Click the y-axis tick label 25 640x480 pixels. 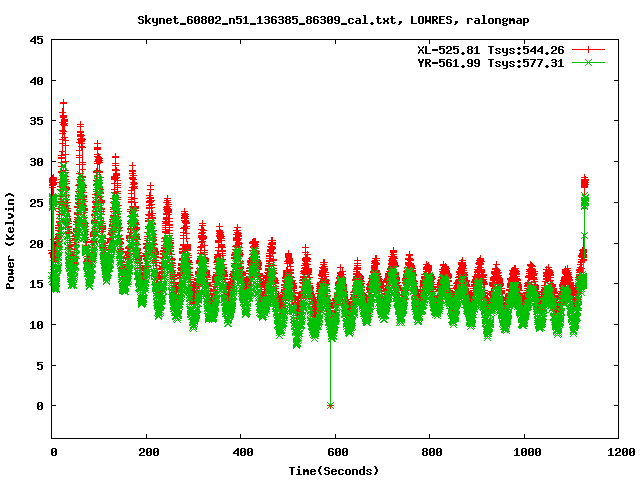(x=36, y=203)
